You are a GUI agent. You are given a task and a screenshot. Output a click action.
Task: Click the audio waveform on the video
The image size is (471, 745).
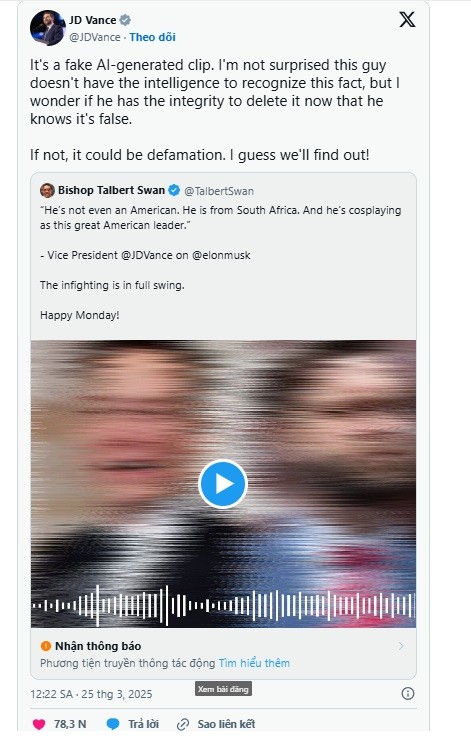pos(223,606)
